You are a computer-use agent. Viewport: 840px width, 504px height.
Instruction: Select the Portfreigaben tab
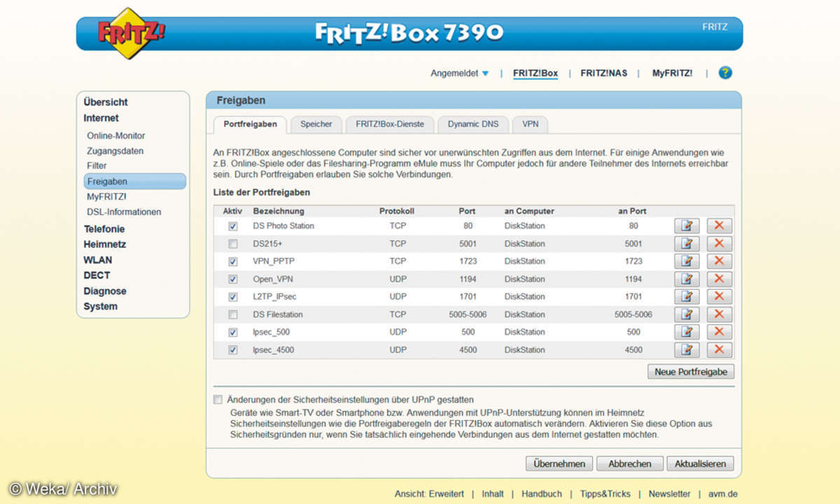[x=250, y=125]
